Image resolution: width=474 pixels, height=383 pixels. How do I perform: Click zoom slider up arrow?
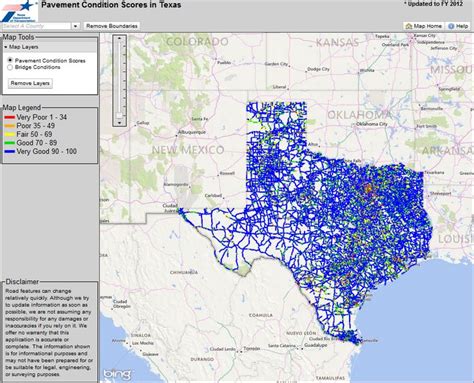tap(119, 38)
